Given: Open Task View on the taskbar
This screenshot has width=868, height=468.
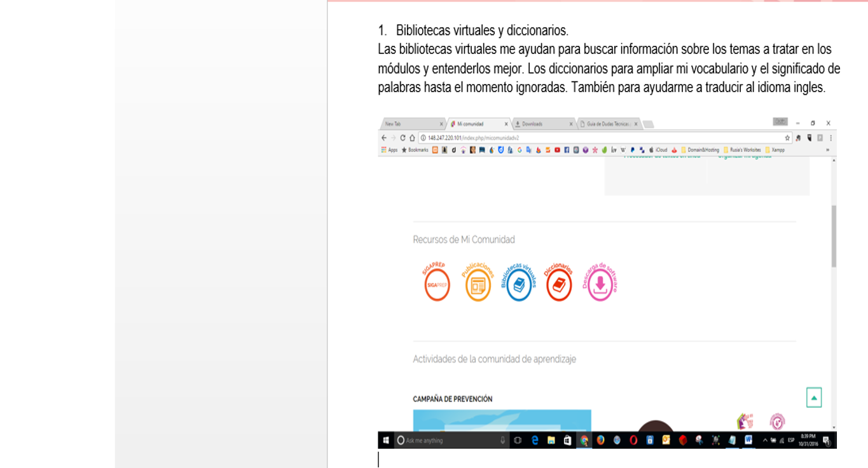Looking at the screenshot, I should click(x=517, y=440).
